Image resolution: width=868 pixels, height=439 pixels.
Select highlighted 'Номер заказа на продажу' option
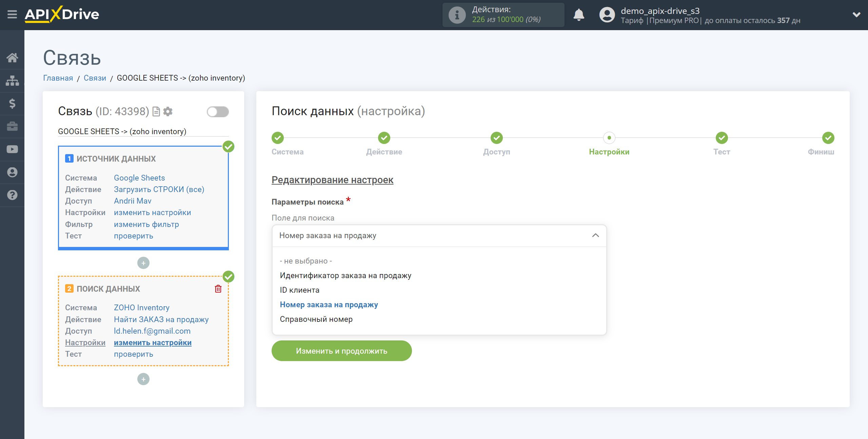click(329, 305)
